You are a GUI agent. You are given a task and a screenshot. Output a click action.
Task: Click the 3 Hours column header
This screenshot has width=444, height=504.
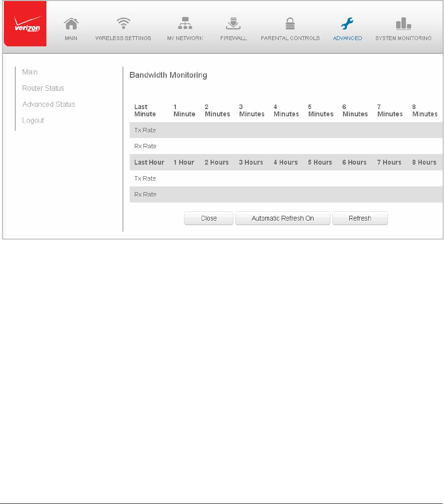(x=251, y=162)
